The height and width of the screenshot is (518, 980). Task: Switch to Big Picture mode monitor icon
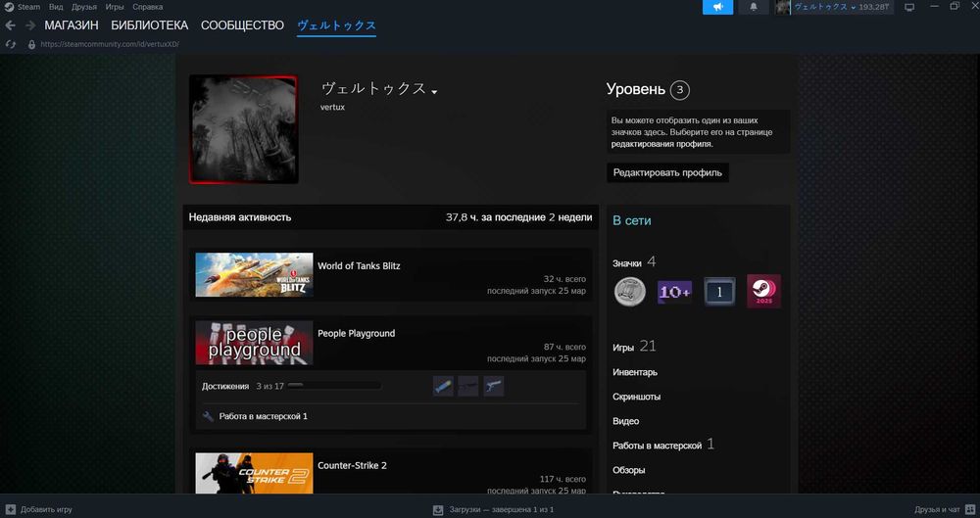909,7
